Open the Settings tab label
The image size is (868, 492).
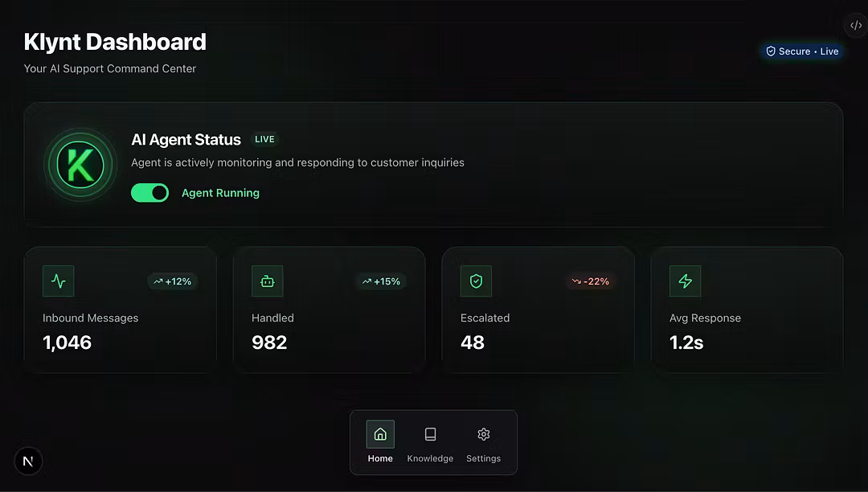pos(483,458)
